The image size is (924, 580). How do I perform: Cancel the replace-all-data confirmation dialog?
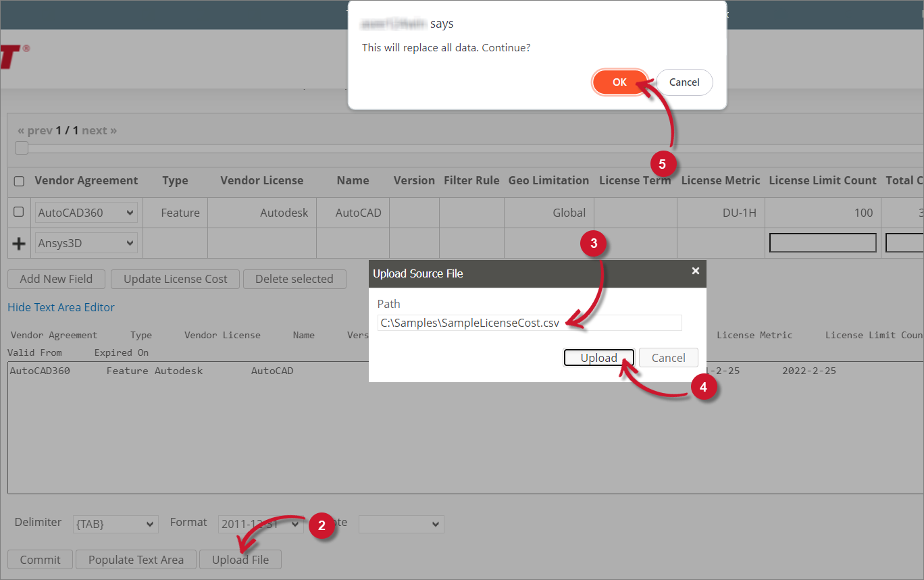coord(684,82)
